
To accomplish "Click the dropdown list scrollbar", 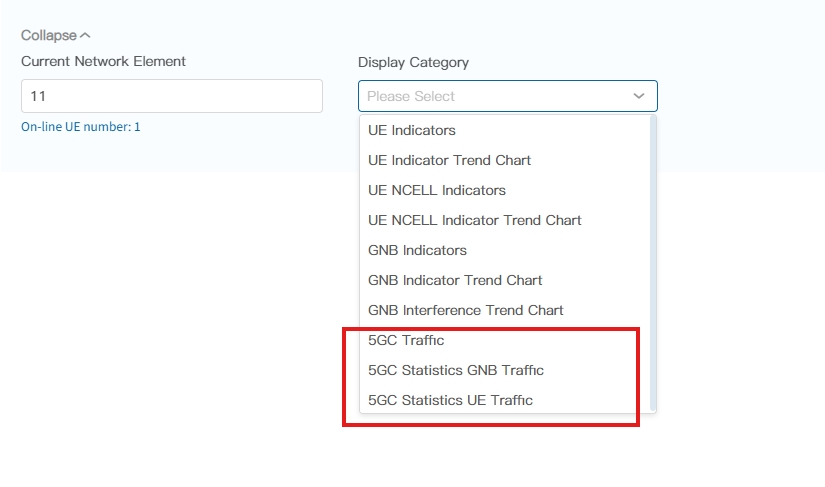I will pos(653,260).
